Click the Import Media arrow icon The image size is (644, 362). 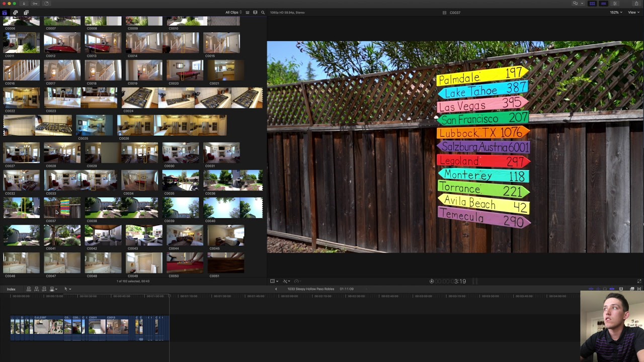[24, 4]
